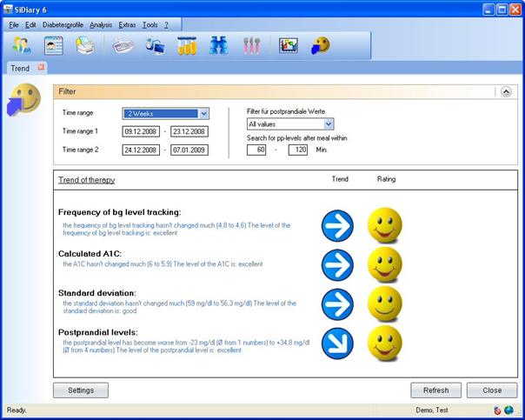525x420 pixels.
Task: Click the Refresh button
Action: pos(435,390)
